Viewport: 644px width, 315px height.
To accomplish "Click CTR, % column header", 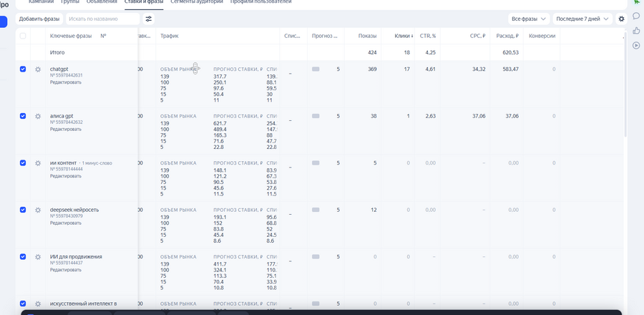I will click(x=428, y=36).
